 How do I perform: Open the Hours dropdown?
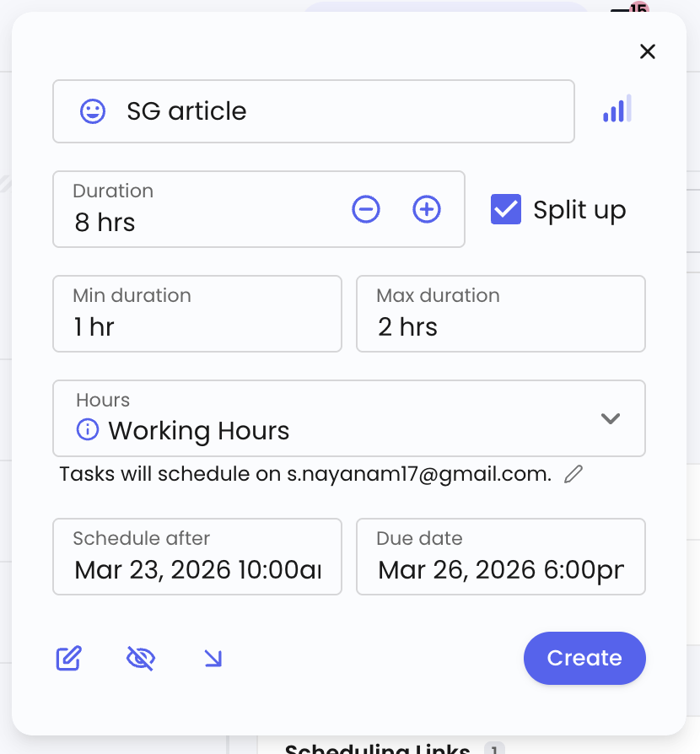pyautogui.click(x=348, y=418)
